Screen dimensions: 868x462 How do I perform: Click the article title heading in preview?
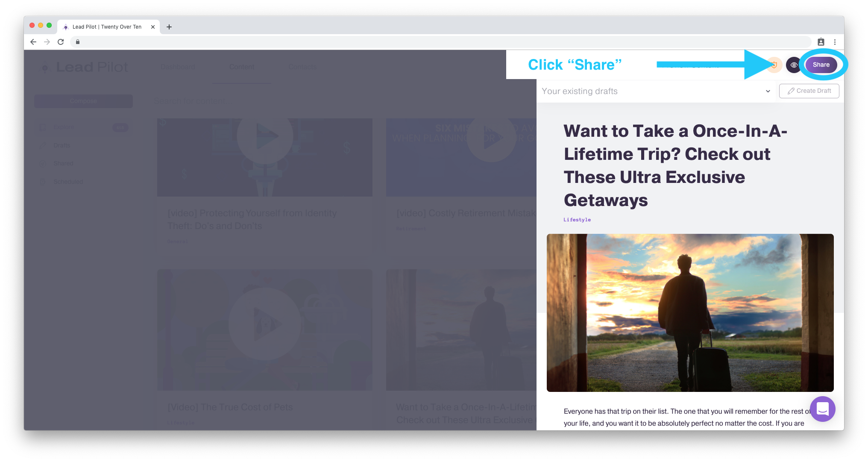click(x=675, y=165)
